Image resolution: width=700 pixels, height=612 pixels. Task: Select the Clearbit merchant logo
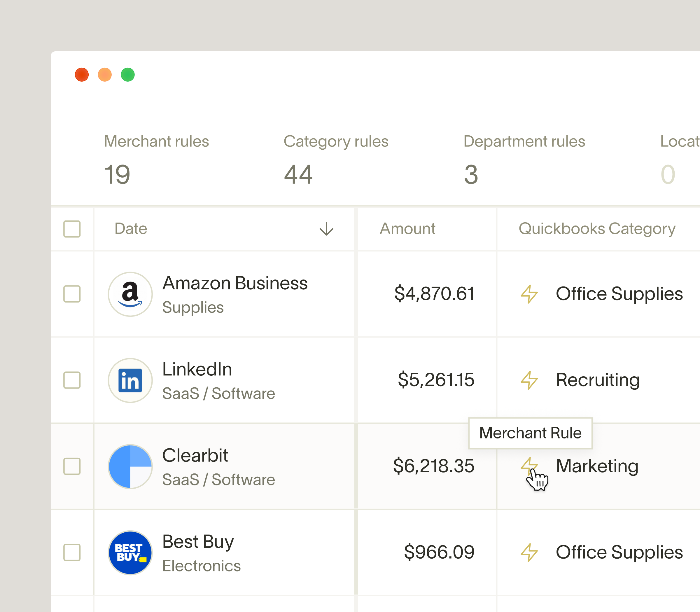point(130,466)
